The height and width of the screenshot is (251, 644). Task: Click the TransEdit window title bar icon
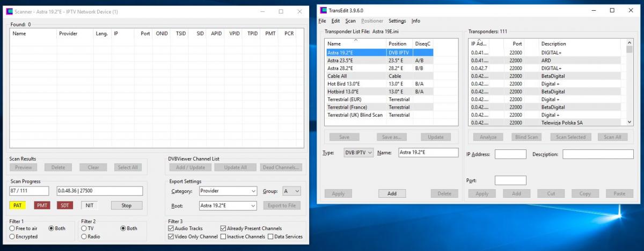(323, 10)
